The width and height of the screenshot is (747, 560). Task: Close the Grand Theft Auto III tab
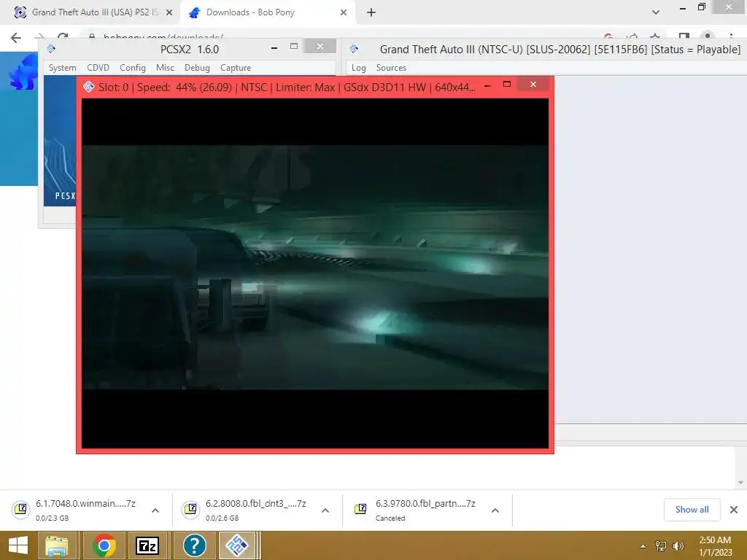pyautogui.click(x=169, y=13)
